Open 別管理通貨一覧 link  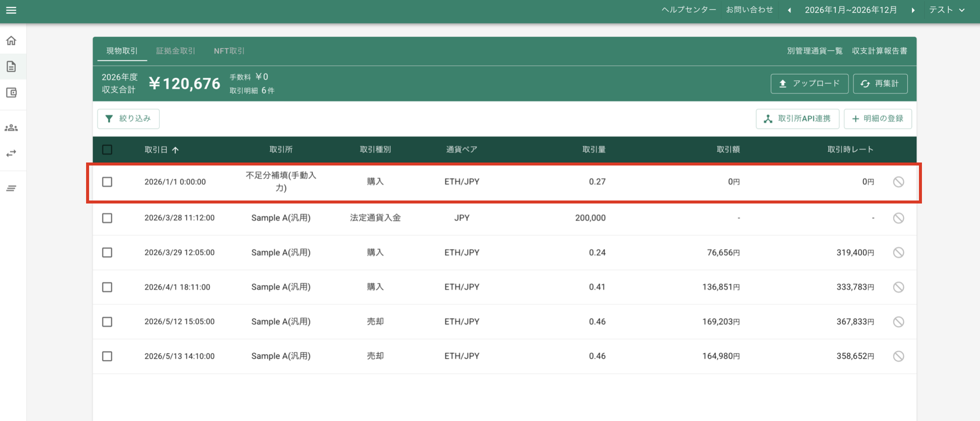[815, 51]
